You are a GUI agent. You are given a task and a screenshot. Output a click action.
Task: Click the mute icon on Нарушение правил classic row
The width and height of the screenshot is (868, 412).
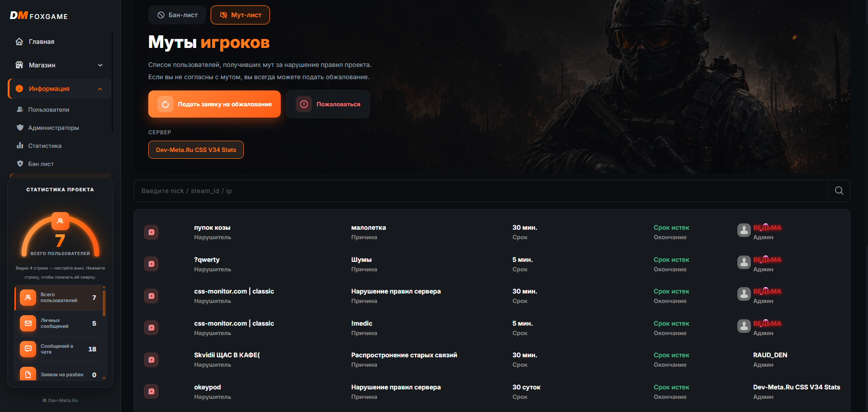[151, 296]
